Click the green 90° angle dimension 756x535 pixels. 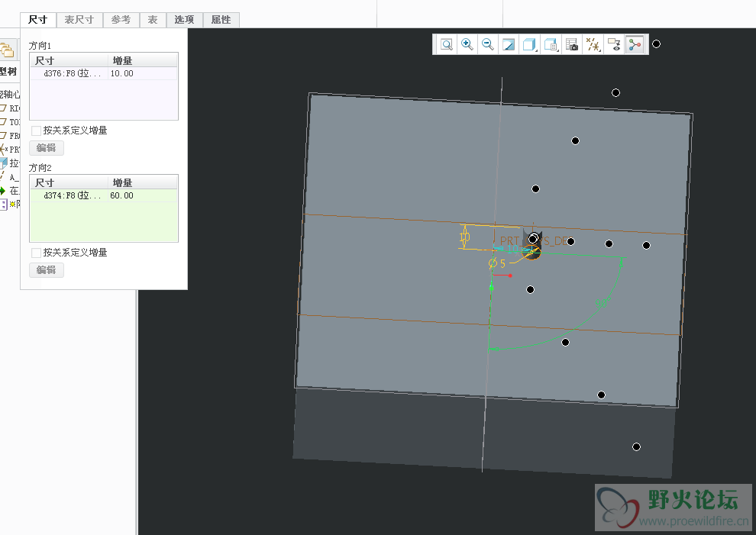point(603,303)
